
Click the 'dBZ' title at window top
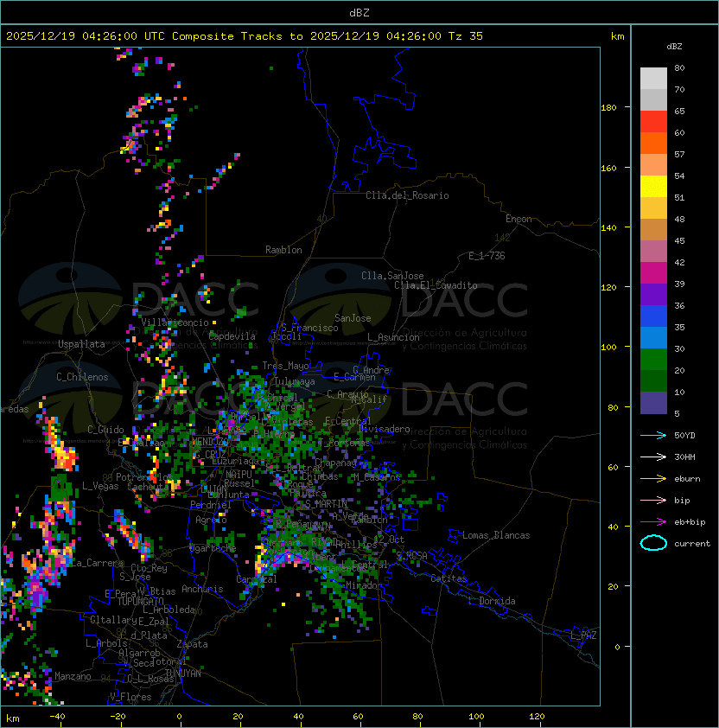coord(359,12)
